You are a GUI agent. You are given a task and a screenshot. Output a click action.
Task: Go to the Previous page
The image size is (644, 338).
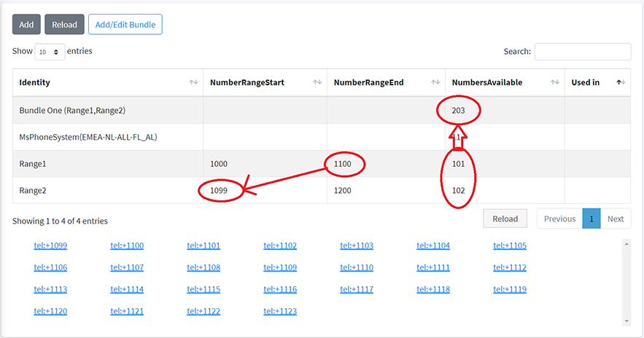[x=559, y=219]
